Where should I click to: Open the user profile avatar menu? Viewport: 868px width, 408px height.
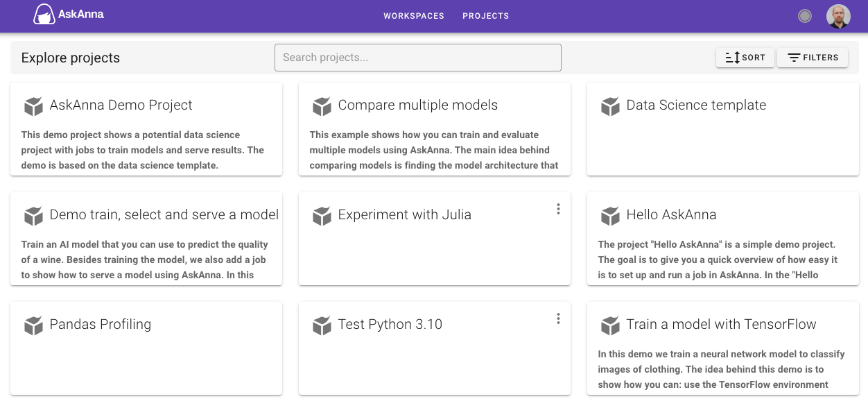[x=837, y=15]
